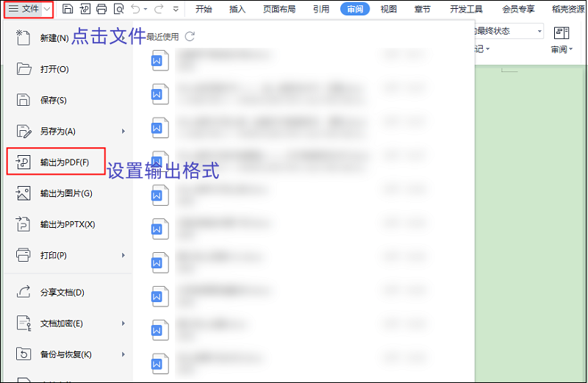Click the new document icon beside 新建(N)
The width and height of the screenshot is (588, 383).
23,37
